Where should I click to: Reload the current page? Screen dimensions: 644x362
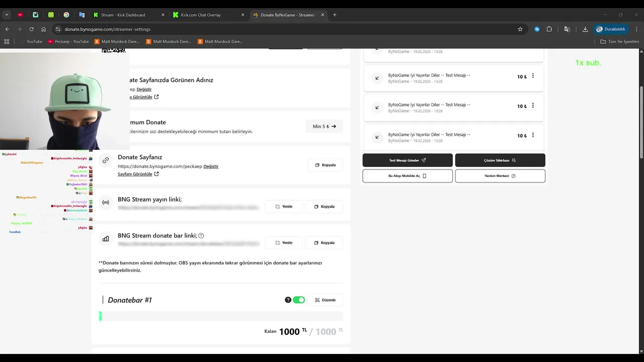pos(31,29)
